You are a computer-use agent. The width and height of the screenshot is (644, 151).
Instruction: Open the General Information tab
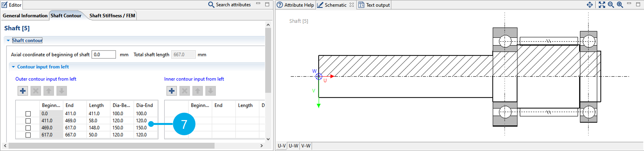[25, 15]
